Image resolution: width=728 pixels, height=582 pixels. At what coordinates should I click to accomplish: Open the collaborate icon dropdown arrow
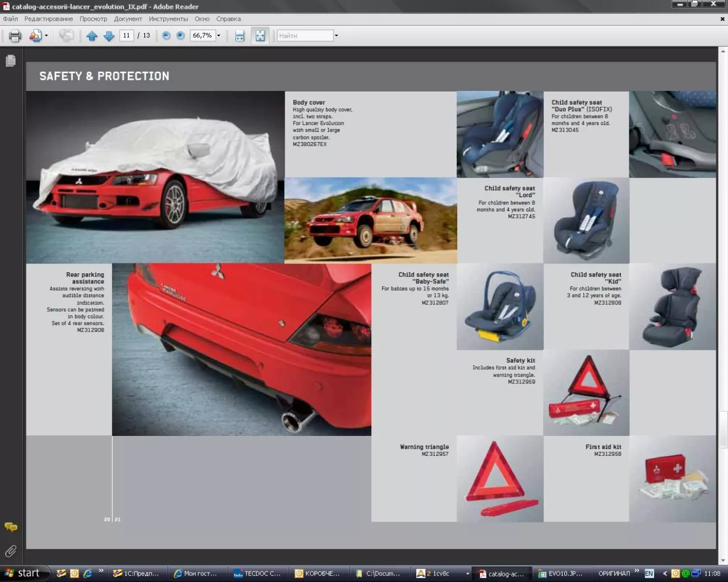46,36
